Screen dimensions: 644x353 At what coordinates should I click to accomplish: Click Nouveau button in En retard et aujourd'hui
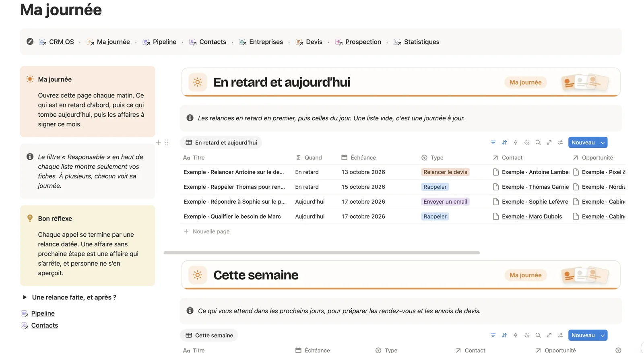583,142
